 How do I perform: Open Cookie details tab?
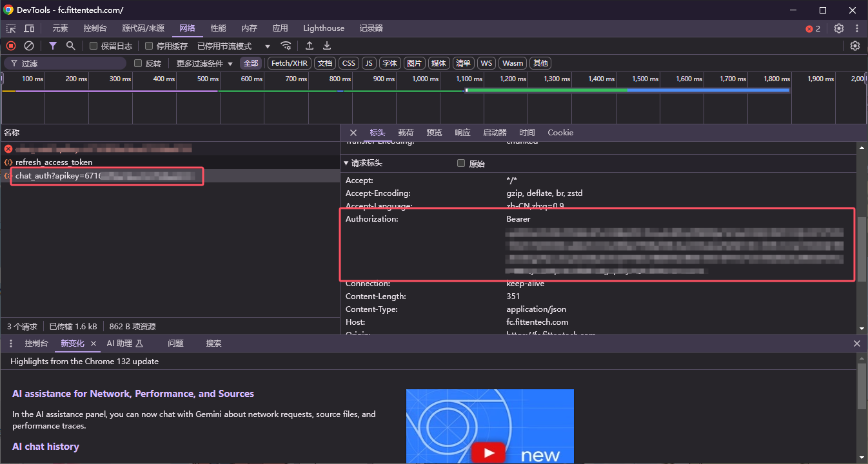pos(560,133)
